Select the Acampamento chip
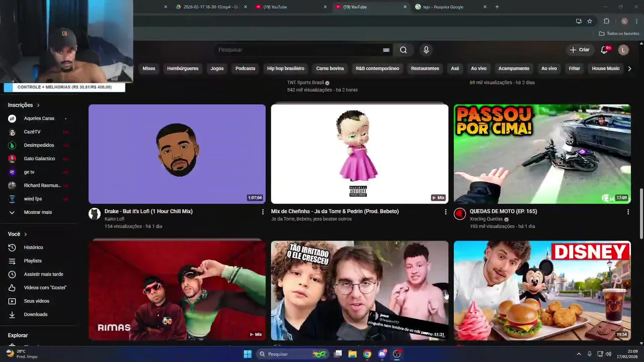This screenshot has width=644, height=362. (514, 68)
